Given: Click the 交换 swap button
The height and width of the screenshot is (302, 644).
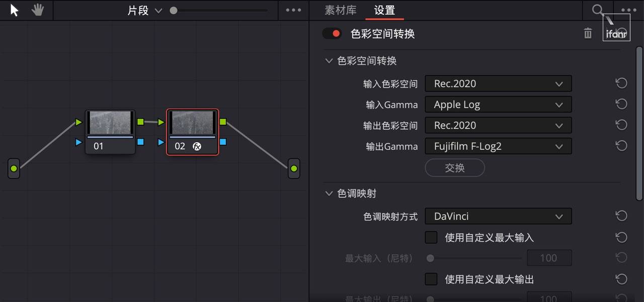Looking at the screenshot, I should 455,168.
